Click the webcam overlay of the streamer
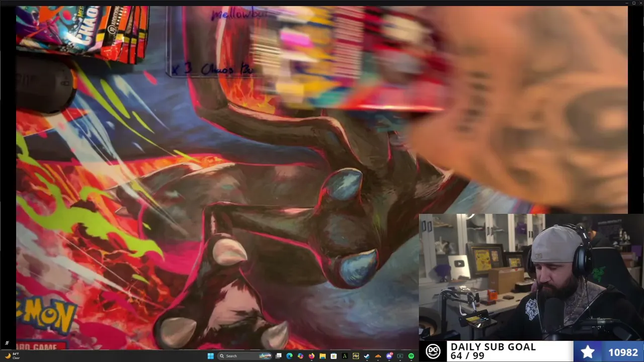The height and width of the screenshot is (362, 644). (531, 277)
